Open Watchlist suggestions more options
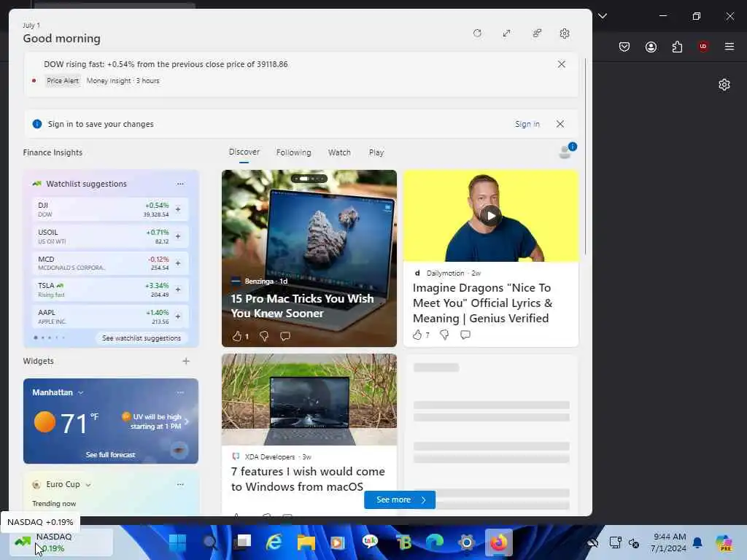The width and height of the screenshot is (747, 560). 180,184
